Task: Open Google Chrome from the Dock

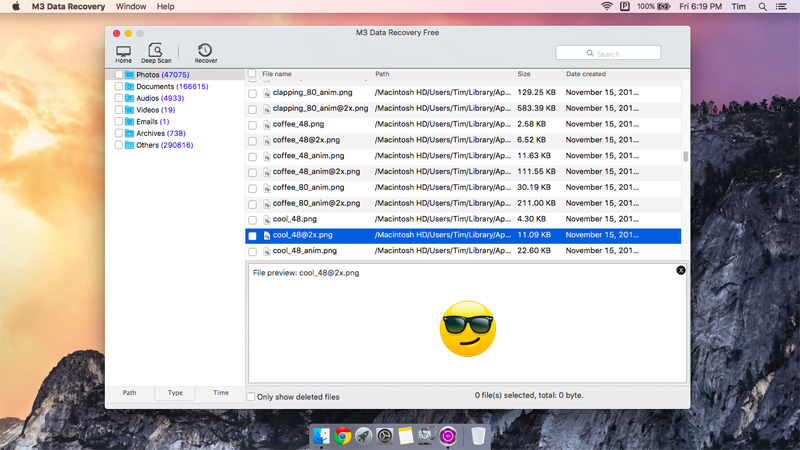Action: pyautogui.click(x=342, y=436)
